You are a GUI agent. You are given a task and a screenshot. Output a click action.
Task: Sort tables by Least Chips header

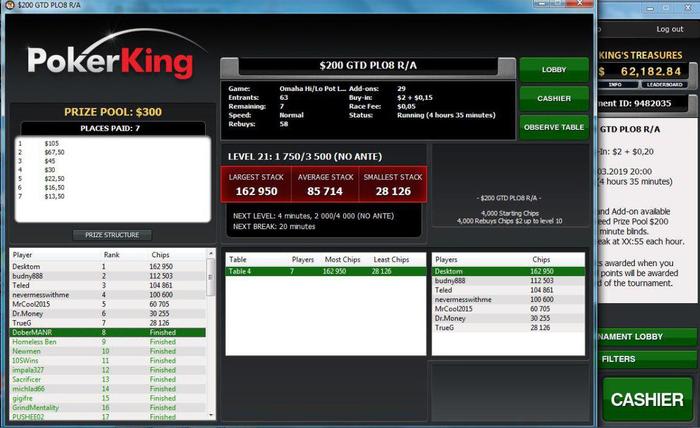pyautogui.click(x=391, y=259)
